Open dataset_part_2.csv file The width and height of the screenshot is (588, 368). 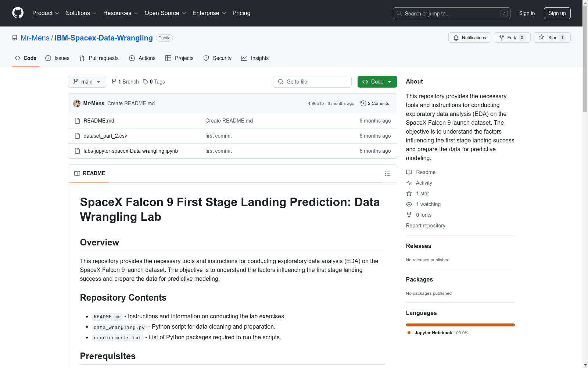coord(105,136)
